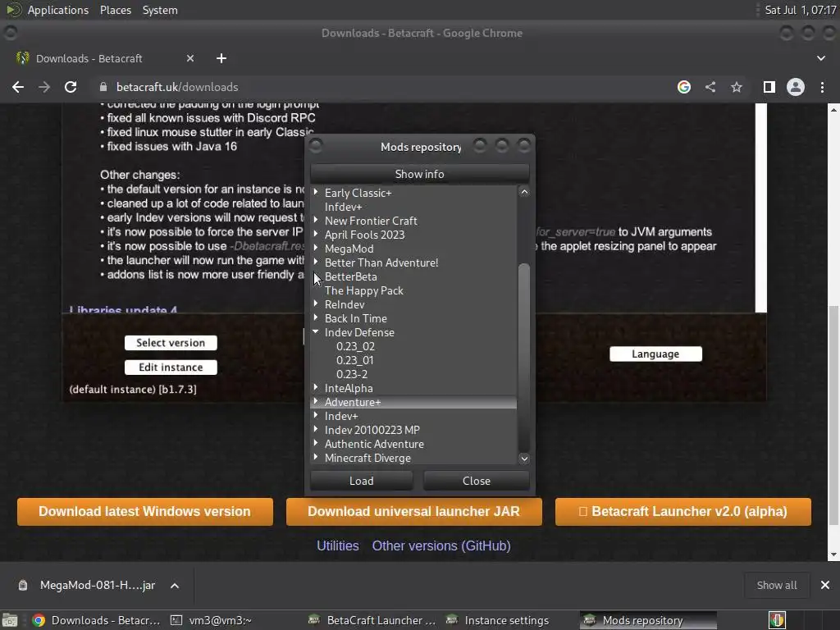Click the mods list scrollbar thumb
Screen dimensions: 840x630
tap(524, 356)
